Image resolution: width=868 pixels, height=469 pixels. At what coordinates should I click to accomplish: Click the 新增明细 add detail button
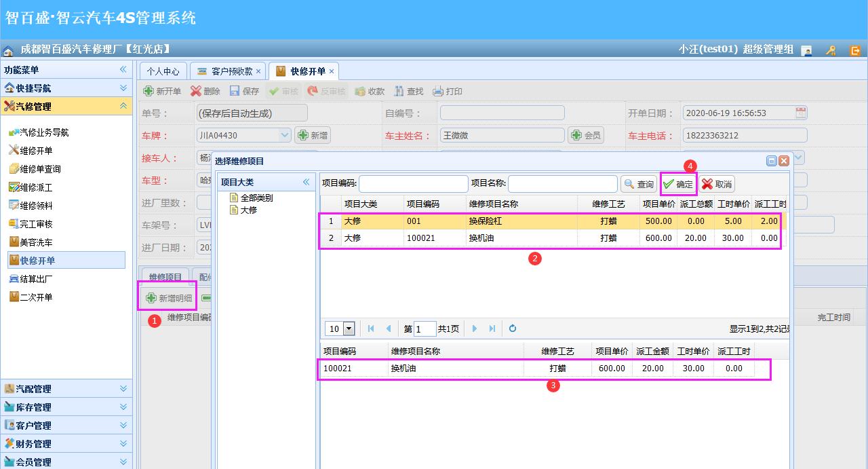(x=167, y=297)
